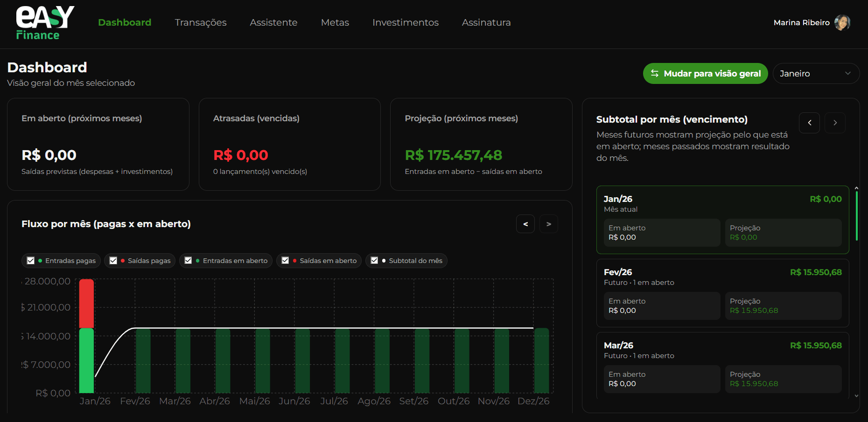
Task: Open the Assinatura link
Action: pos(486,22)
